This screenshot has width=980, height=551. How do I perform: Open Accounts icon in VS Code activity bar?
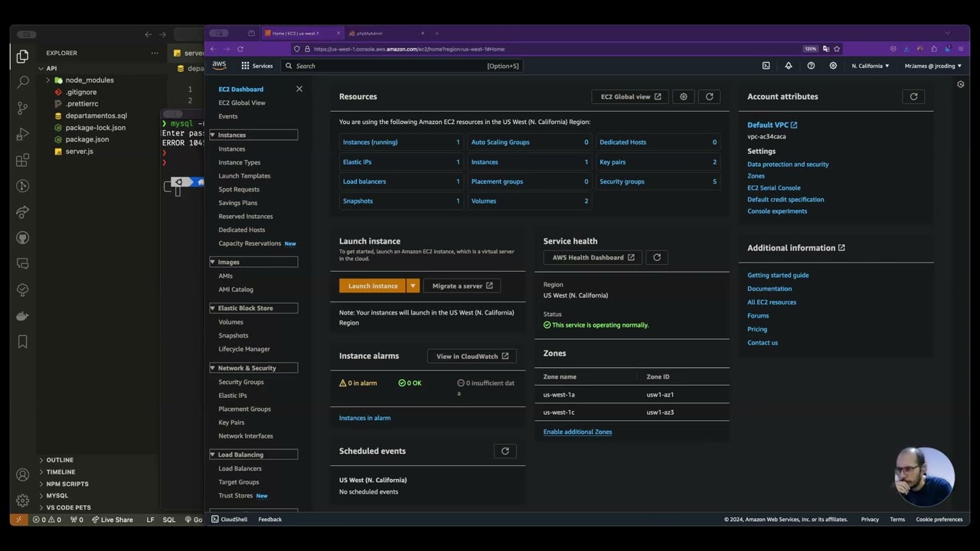[x=22, y=474]
